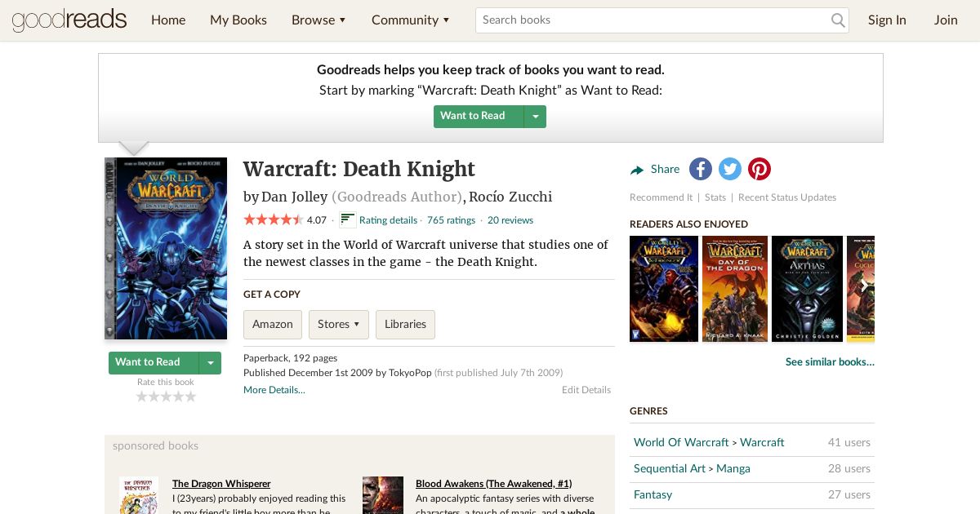980x514 pixels.
Task: Click Want to Read button under cover
Action: coord(154,363)
